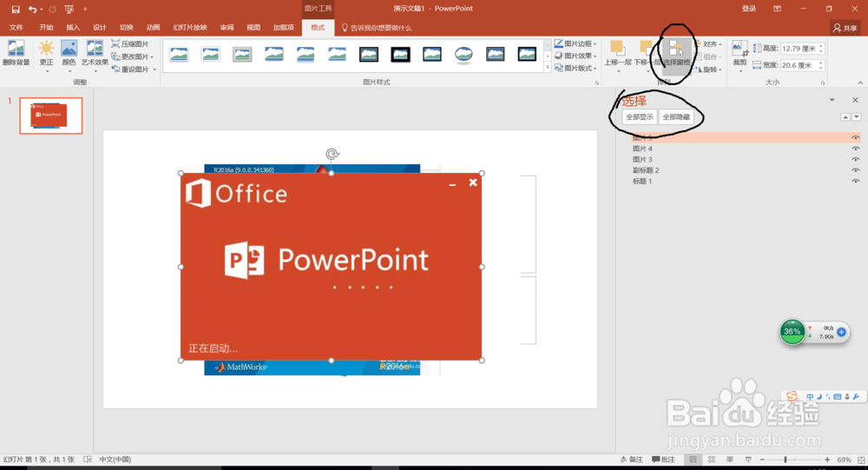Switch to Slide Sorter view icon
The width and height of the screenshot is (868, 470).
[x=712, y=460]
